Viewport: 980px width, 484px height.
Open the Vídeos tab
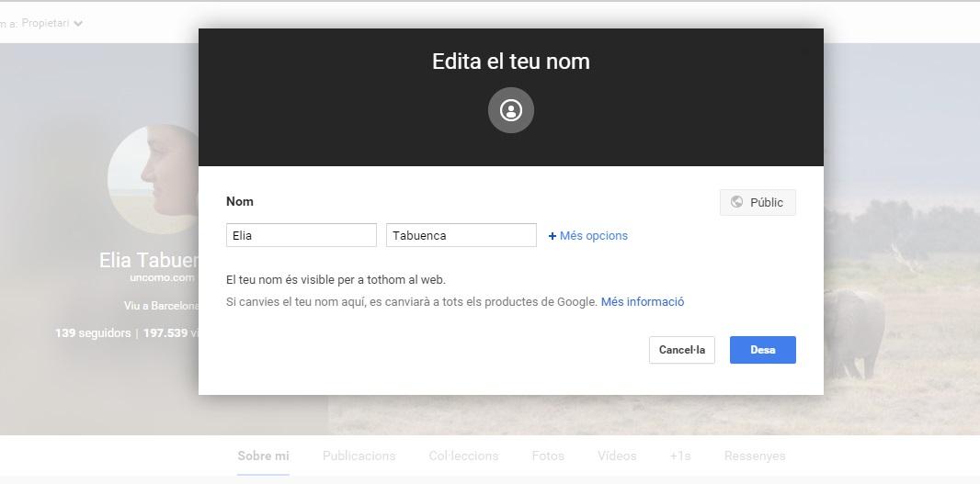pos(616,456)
